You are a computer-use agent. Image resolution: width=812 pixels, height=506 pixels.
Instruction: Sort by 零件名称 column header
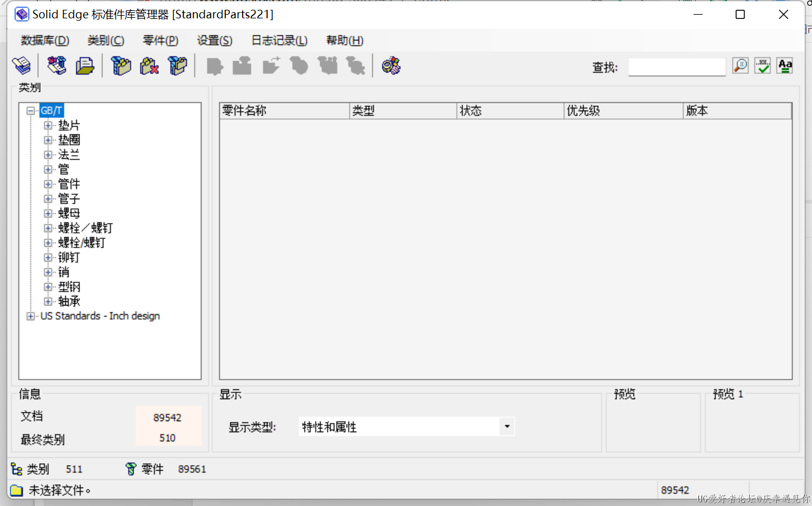click(x=284, y=111)
